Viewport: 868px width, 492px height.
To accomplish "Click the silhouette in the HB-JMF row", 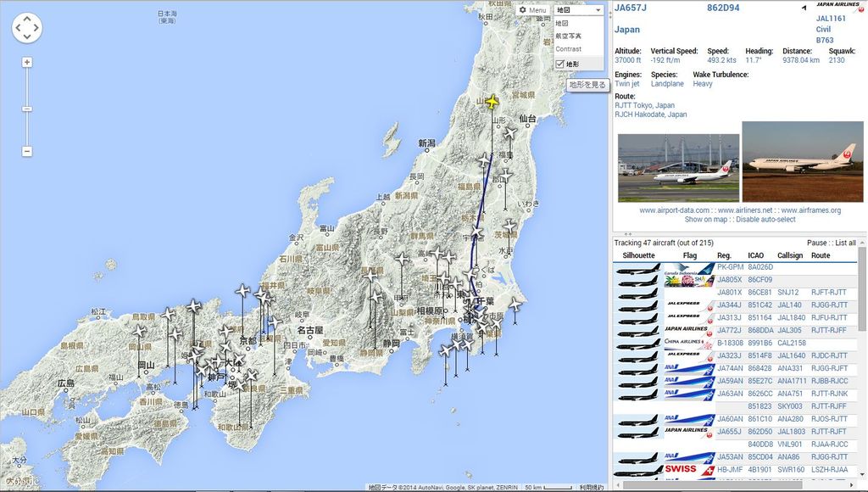I will pyautogui.click(x=637, y=471).
